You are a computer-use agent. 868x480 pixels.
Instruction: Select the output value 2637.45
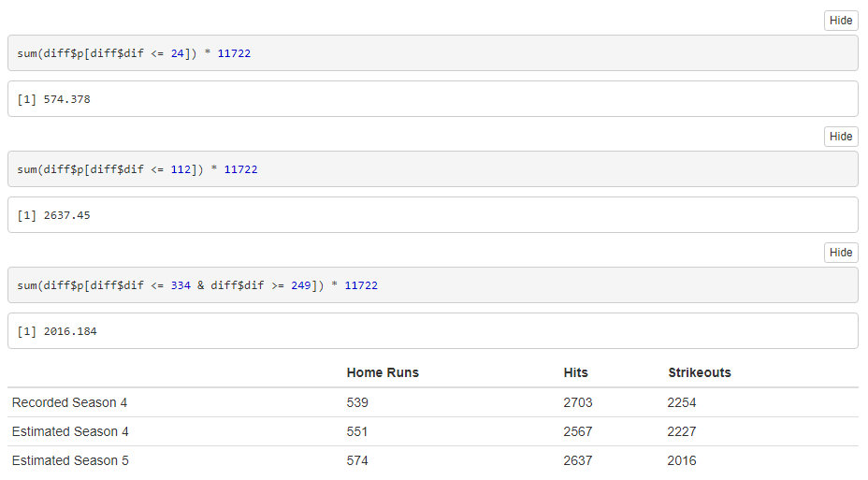(66, 215)
